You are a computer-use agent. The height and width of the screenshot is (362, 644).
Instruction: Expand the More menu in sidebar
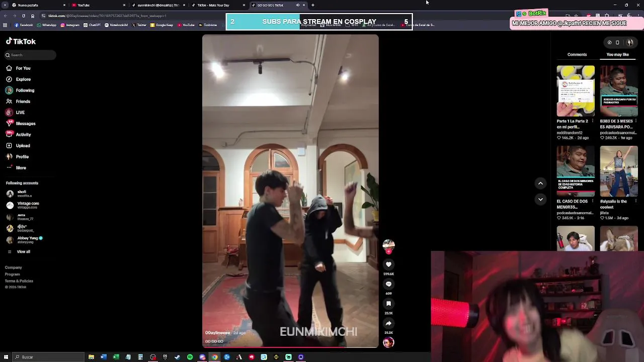[16, 168]
